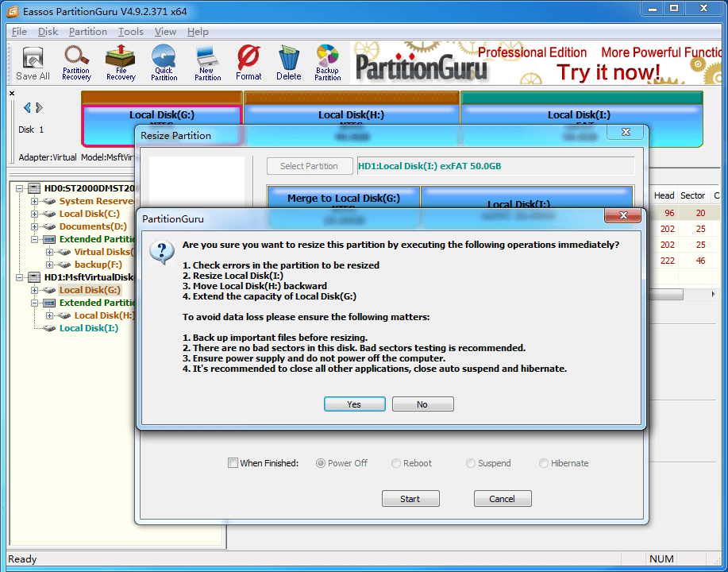This screenshot has width=728, height=572.
Task: Select the Power Off radio option
Action: pyautogui.click(x=321, y=463)
